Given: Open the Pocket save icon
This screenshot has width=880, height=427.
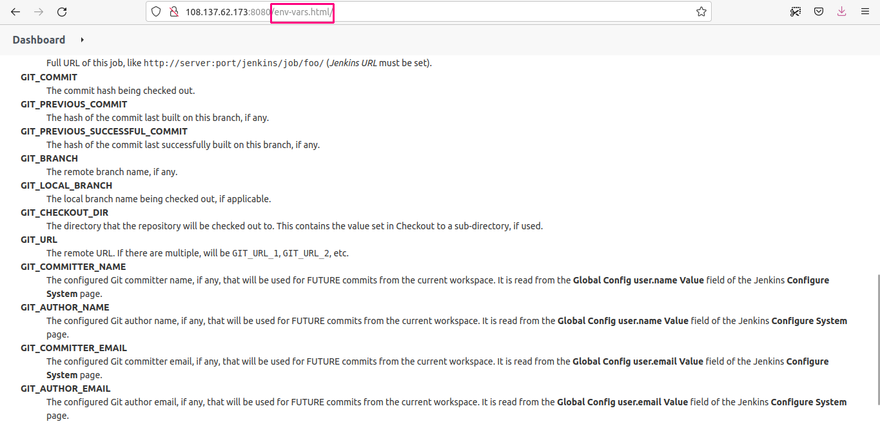Looking at the screenshot, I should [819, 12].
